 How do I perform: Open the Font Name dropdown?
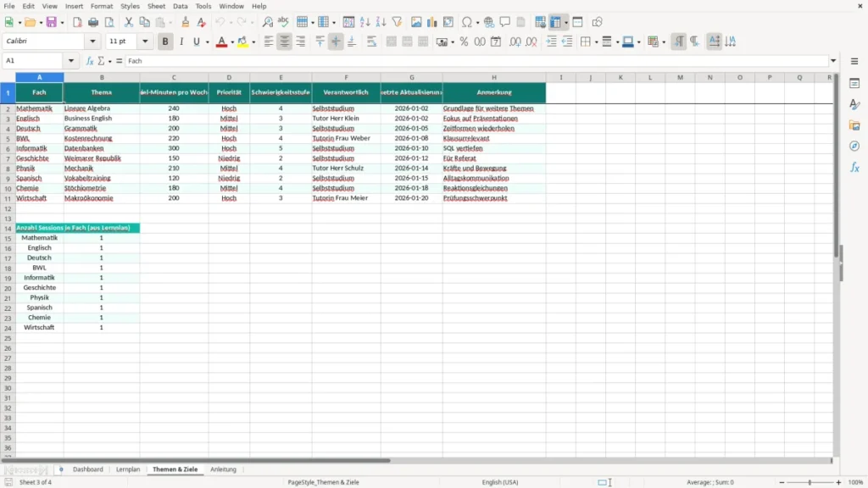tap(92, 42)
